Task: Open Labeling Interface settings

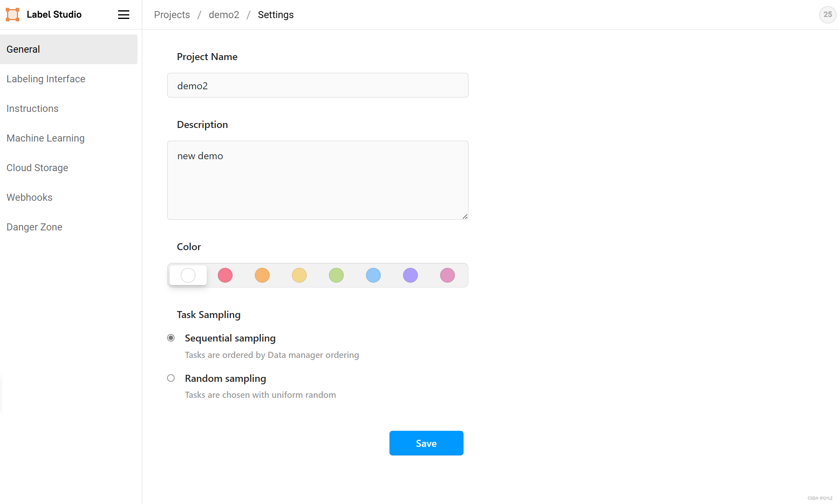Action: tap(69, 79)
